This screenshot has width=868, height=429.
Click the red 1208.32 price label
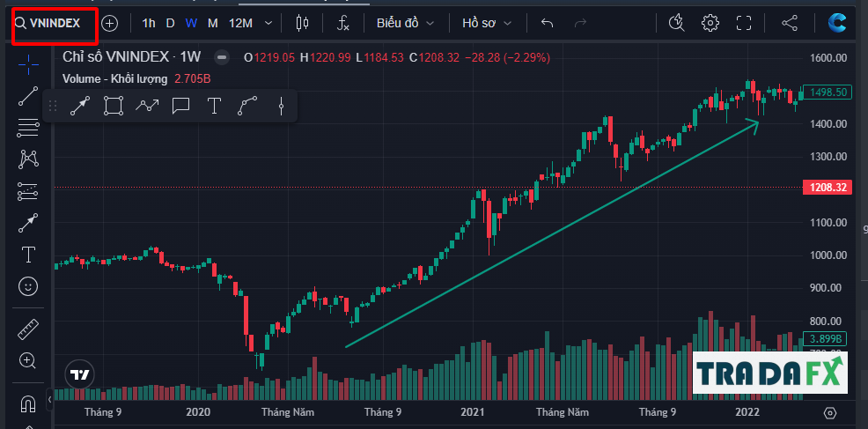827,188
